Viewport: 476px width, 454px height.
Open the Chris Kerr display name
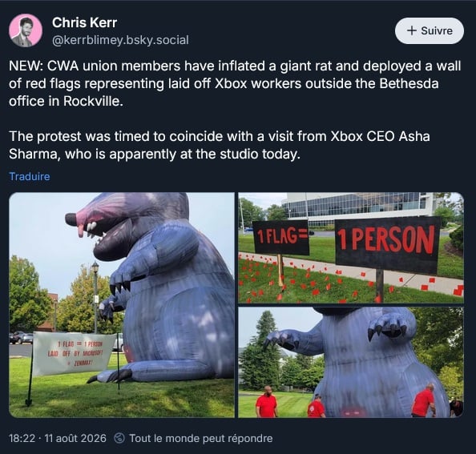pyautogui.click(x=84, y=22)
